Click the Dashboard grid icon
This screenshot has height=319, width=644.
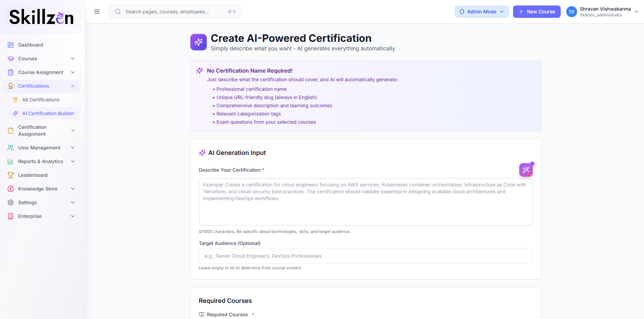click(11, 45)
